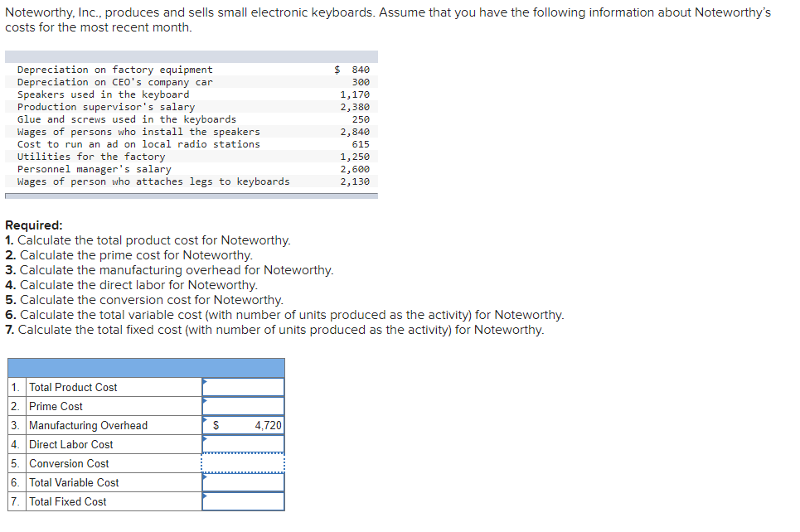The image size is (800, 532).
Task: Click the 1,250 utilities amount
Action: 355,157
